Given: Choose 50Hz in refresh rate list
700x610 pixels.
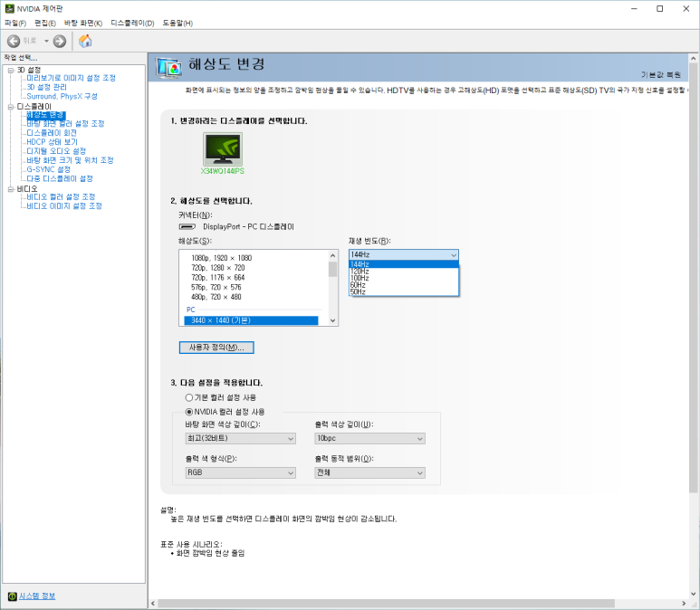Looking at the screenshot, I should (x=404, y=291).
